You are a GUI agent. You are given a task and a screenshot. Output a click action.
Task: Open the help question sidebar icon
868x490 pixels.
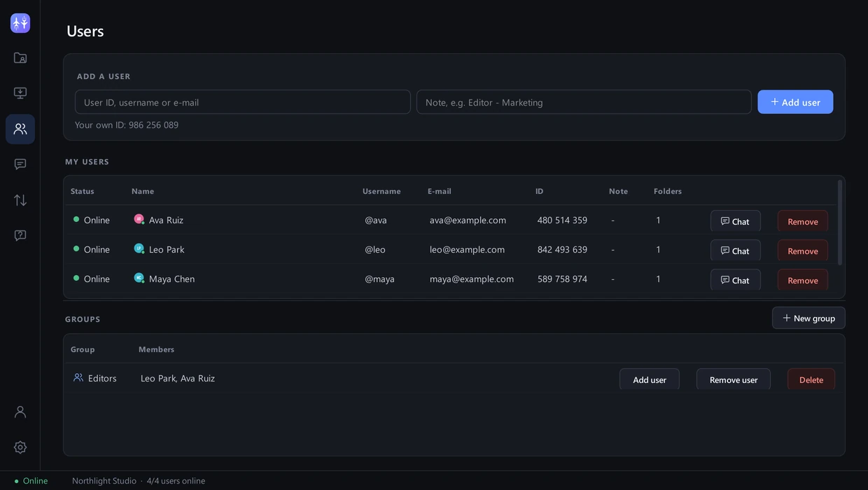pos(20,235)
